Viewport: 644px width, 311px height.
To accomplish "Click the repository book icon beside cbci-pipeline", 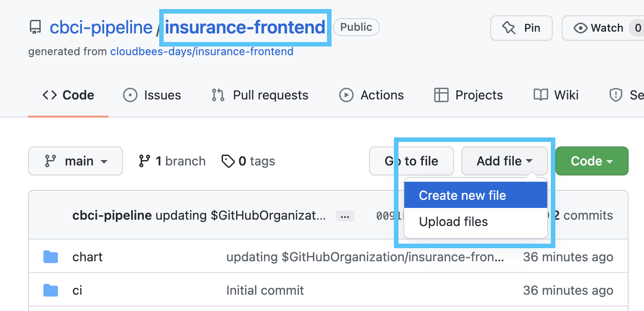I will [x=35, y=28].
